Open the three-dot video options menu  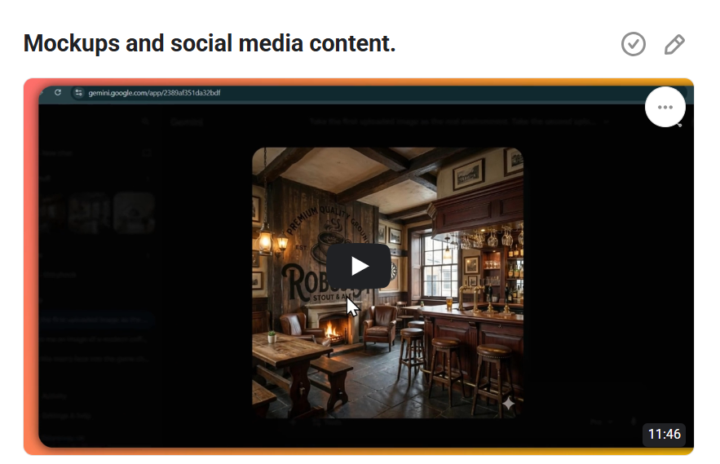[665, 107]
